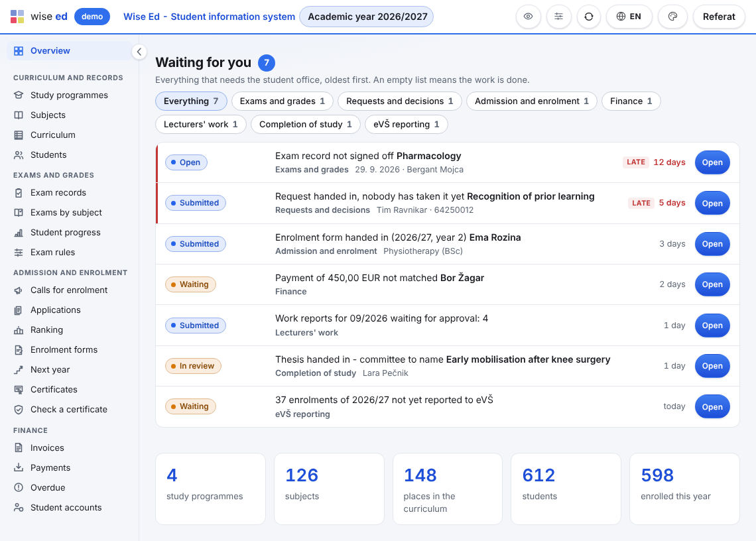756x541 pixels.
Task: Click the Overview grid icon
Action: [19, 50]
